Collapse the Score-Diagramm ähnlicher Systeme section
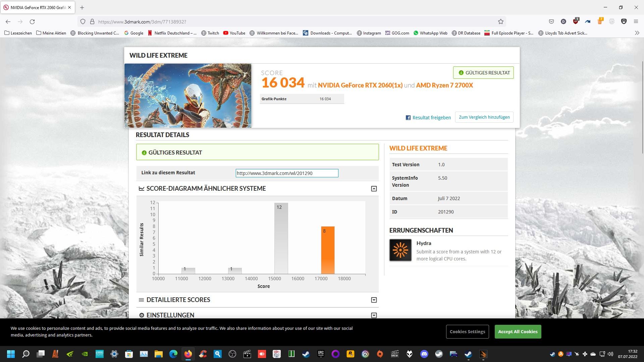The image size is (644, 362). pos(374,189)
